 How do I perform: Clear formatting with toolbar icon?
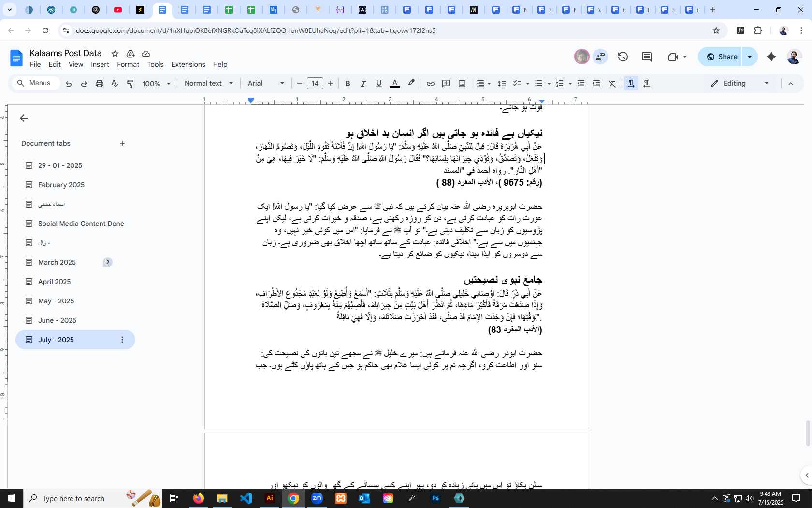612,84
